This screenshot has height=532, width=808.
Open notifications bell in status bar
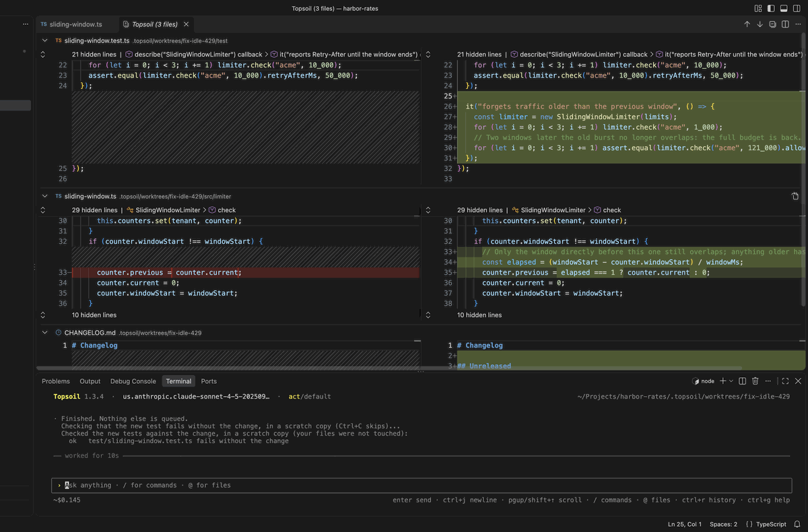coord(797,524)
